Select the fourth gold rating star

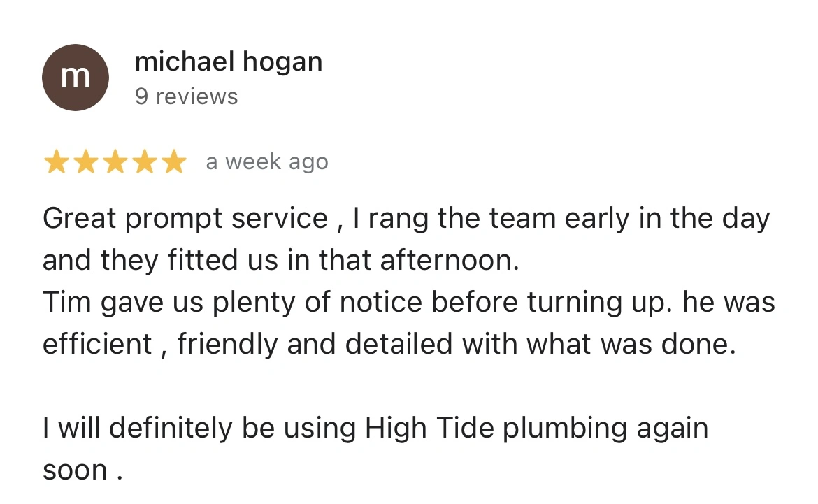click(145, 161)
